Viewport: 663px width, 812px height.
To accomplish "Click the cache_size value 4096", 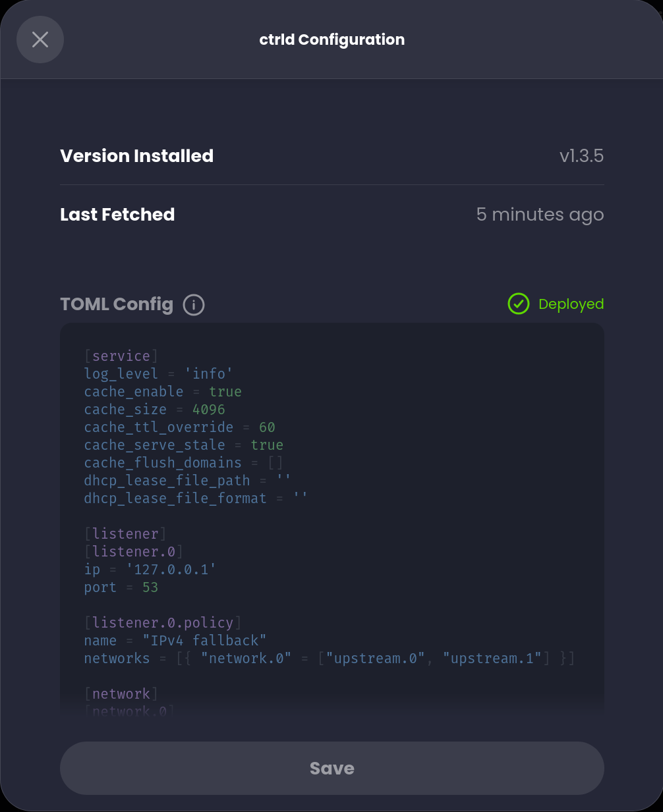I will tap(209, 410).
